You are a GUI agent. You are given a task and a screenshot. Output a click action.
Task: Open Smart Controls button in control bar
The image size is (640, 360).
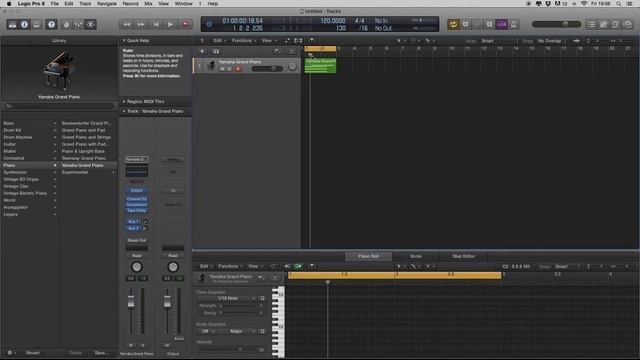pyautogui.click(x=66, y=24)
